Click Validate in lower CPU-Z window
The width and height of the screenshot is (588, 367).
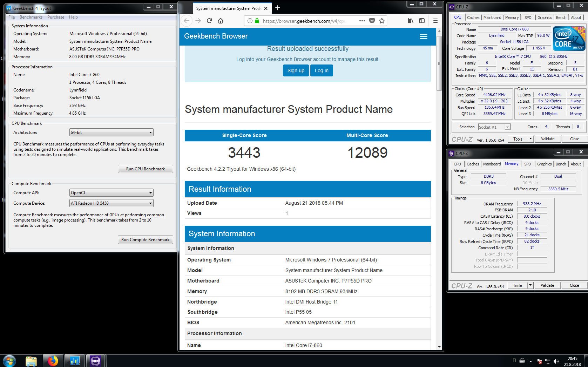547,285
